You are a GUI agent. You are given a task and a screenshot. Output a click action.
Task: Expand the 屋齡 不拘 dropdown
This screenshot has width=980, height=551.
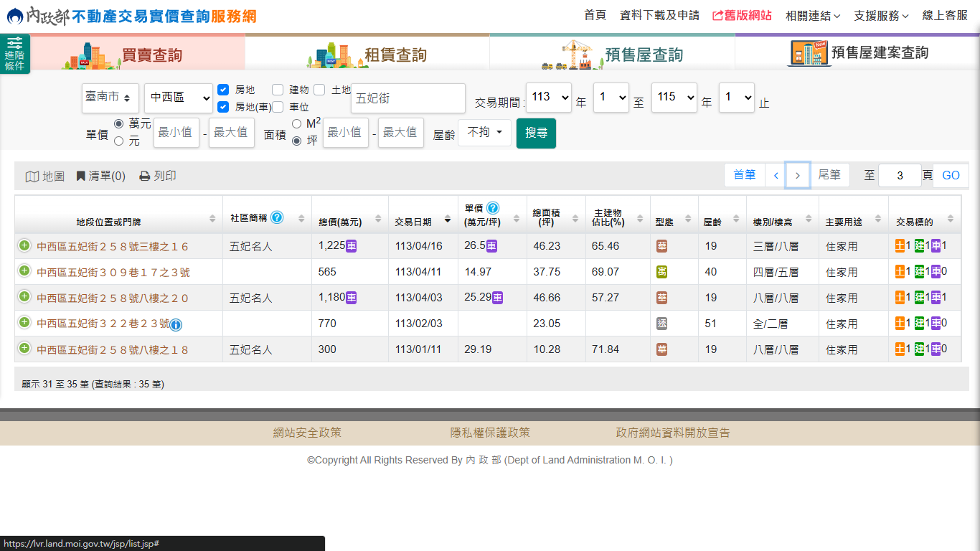tap(484, 133)
